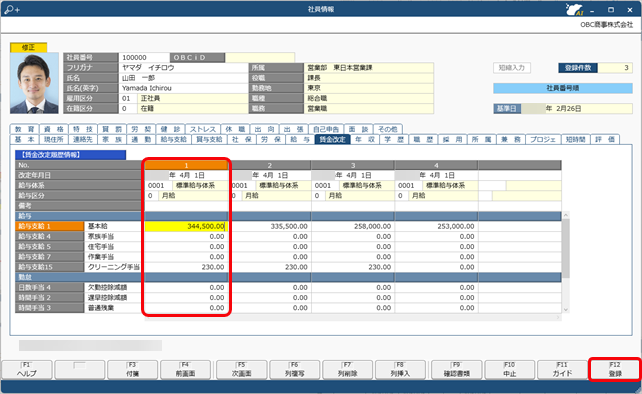
Task: Switch to the 基本 tab
Action: point(25,139)
